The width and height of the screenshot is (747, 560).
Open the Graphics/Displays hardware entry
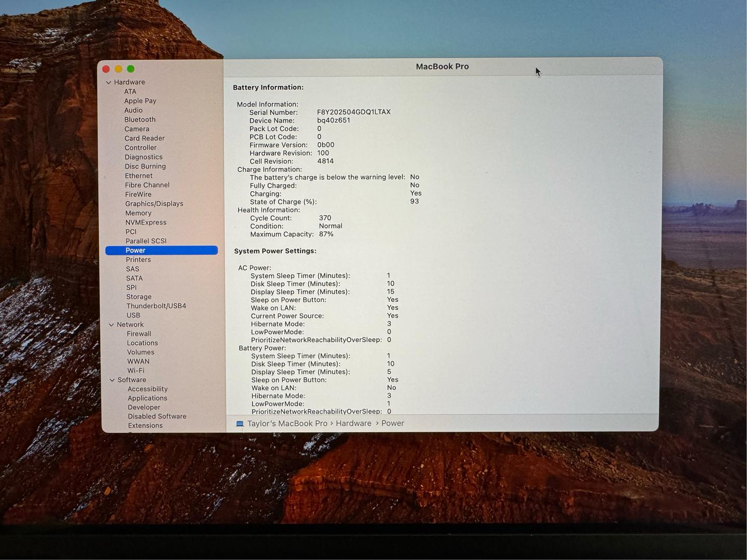(154, 204)
